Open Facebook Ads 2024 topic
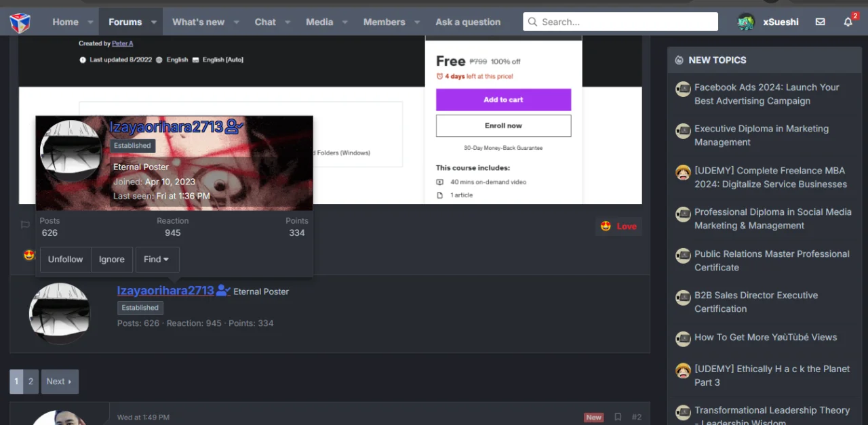Image resolution: width=868 pixels, height=425 pixels. [766, 94]
